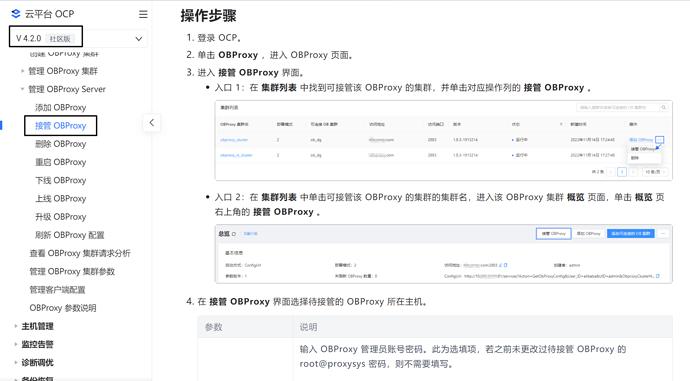Click the 操作步骤 heading

pyautogui.click(x=209, y=16)
